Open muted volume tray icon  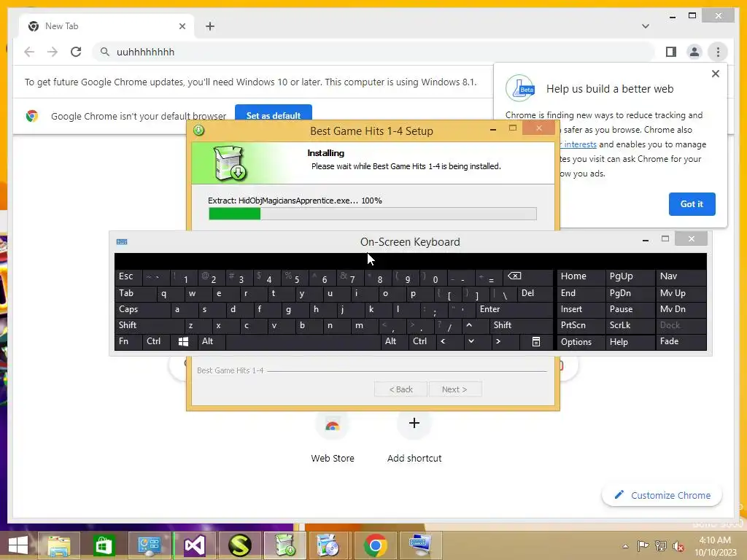click(678, 546)
